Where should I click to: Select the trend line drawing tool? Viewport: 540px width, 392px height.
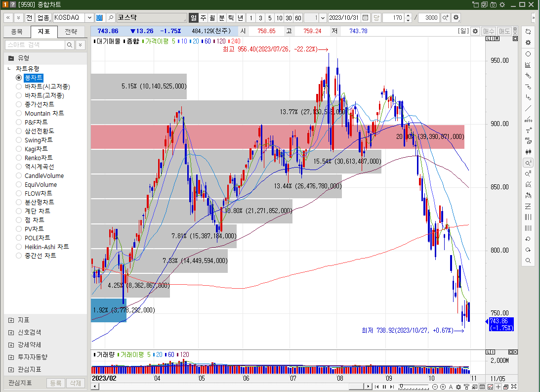click(528, 109)
